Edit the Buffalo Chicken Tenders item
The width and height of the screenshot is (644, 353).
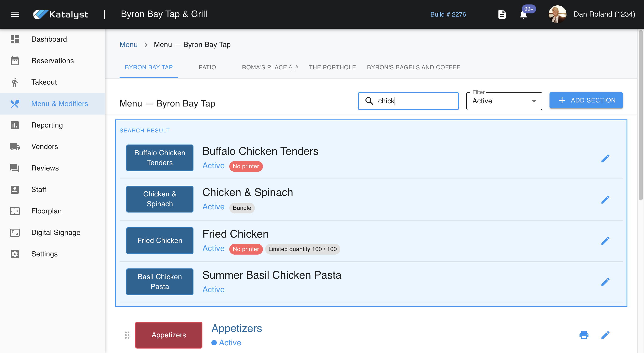[605, 158]
